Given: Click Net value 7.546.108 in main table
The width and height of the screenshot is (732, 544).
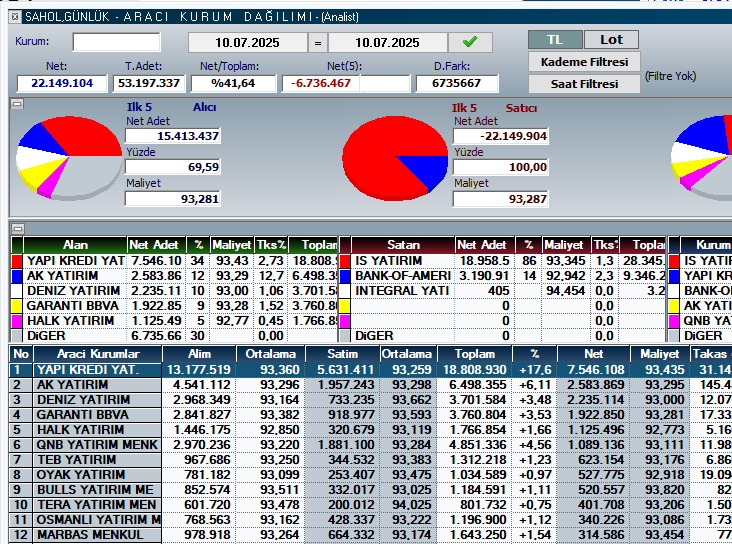Looking at the screenshot, I should point(593,370).
